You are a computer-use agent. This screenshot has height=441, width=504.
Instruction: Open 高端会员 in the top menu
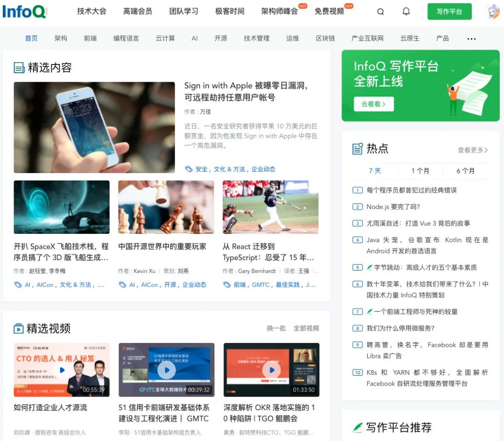click(x=138, y=11)
